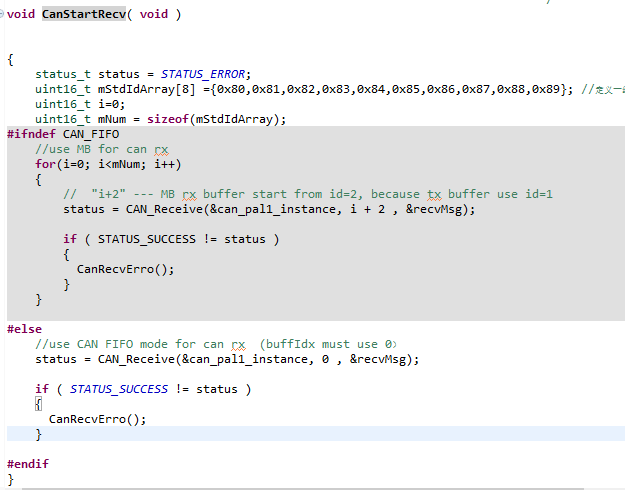Click CAN_Receive call with buffer index 0
This screenshot has height=490, width=625.
(x=227, y=359)
